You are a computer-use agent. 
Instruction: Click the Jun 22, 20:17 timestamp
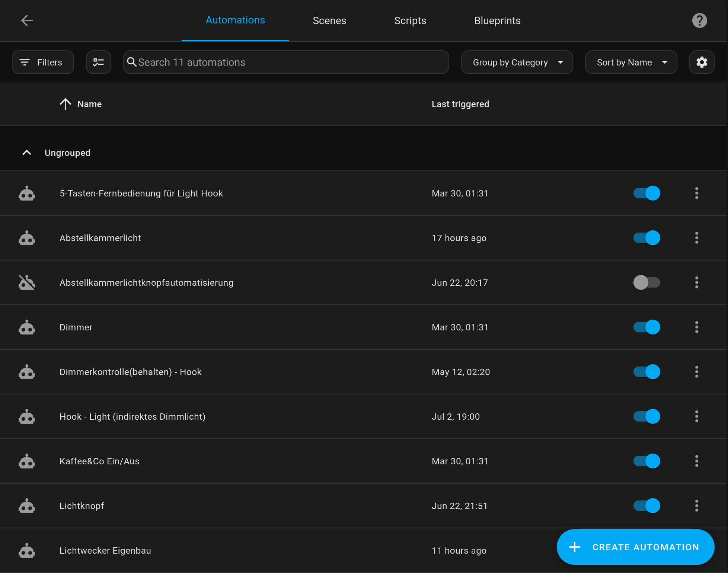click(x=460, y=283)
